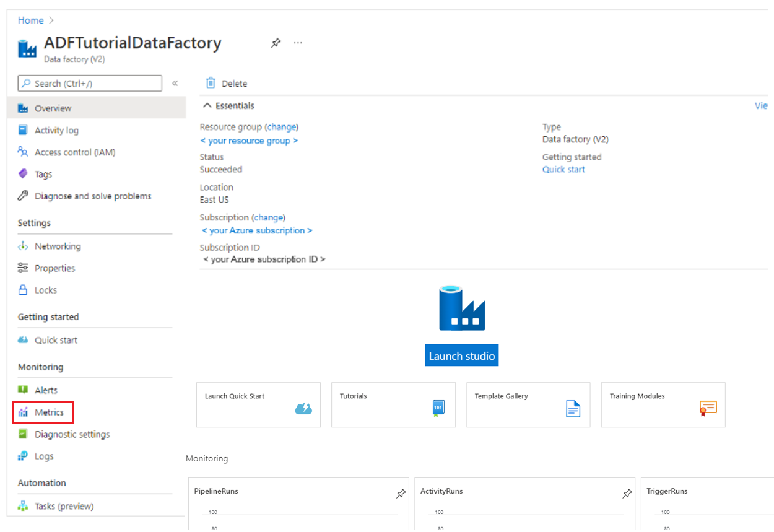Pin ADFTutorialDataFactory using the header pin icon
The width and height of the screenshot is (774, 532).
coord(276,43)
